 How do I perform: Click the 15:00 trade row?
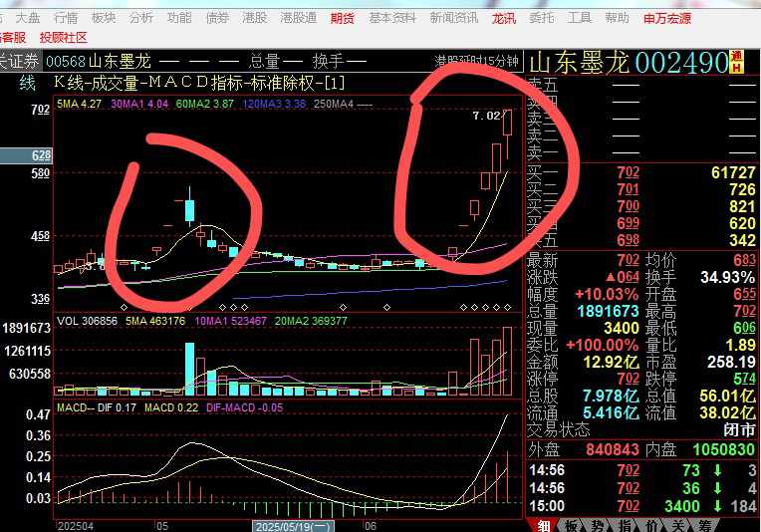(642, 506)
